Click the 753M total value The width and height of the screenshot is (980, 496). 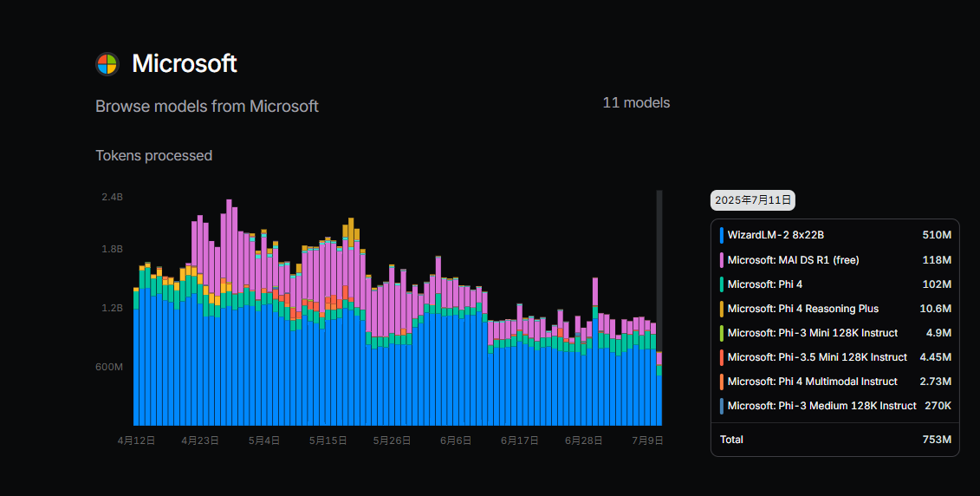click(x=937, y=440)
